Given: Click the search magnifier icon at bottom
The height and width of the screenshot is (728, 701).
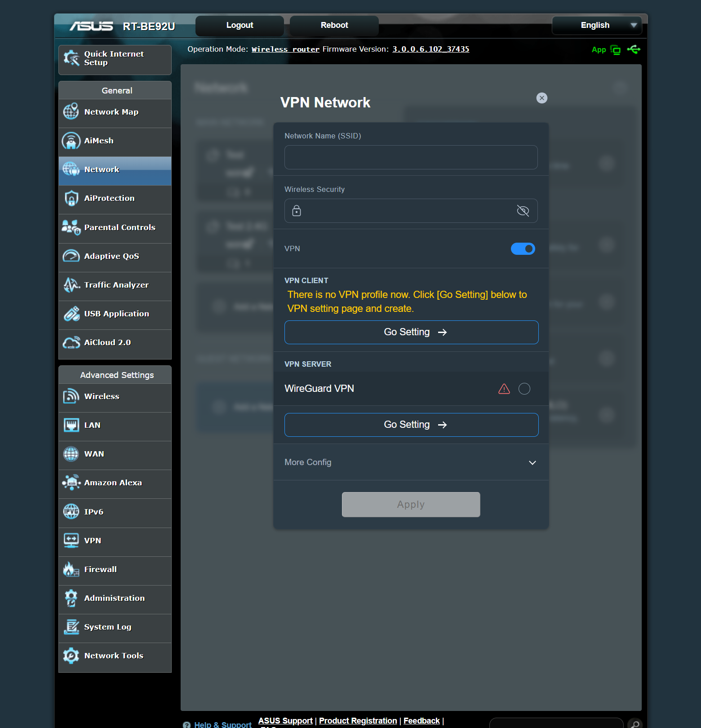Looking at the screenshot, I should [x=635, y=724].
